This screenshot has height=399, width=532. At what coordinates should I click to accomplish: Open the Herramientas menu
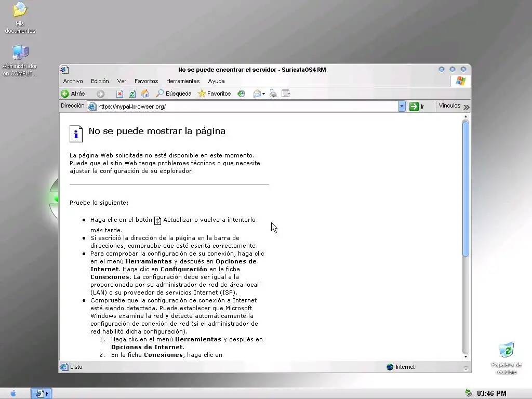[x=183, y=81]
